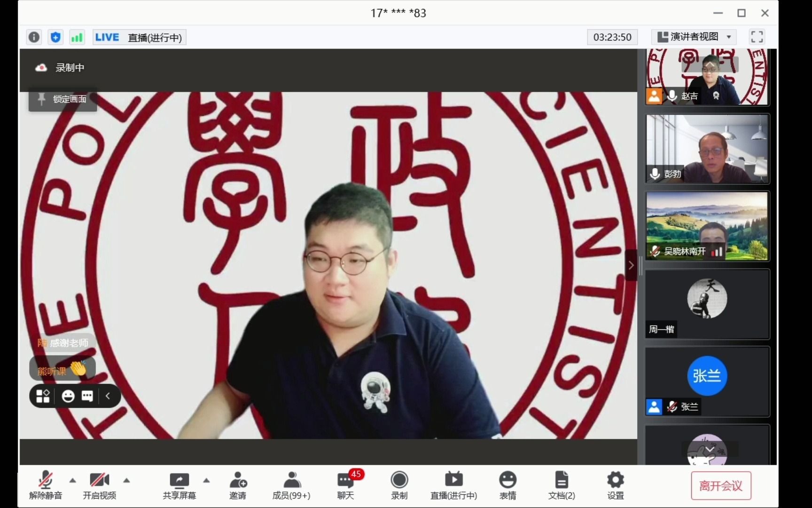This screenshot has height=508, width=812.
Task: Click the LIVE 直播(进行中) status label
Action: tap(139, 37)
